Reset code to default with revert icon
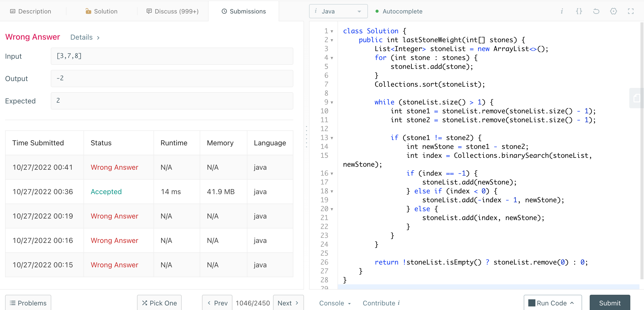Viewport: 644px width, 310px height. (x=596, y=11)
